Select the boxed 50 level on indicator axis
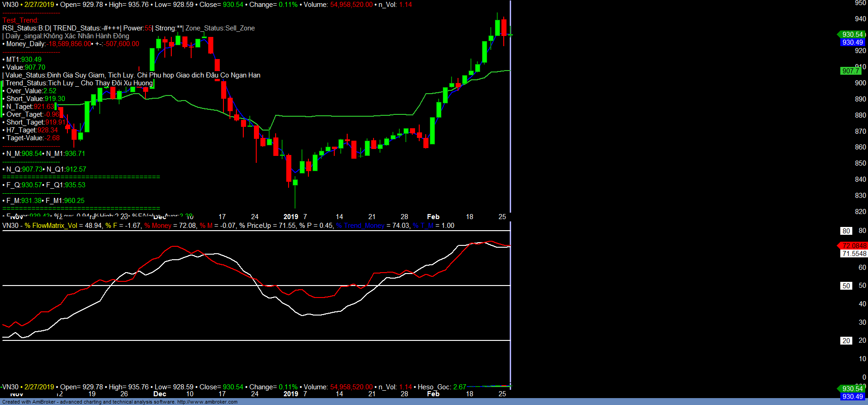 pyautogui.click(x=846, y=286)
